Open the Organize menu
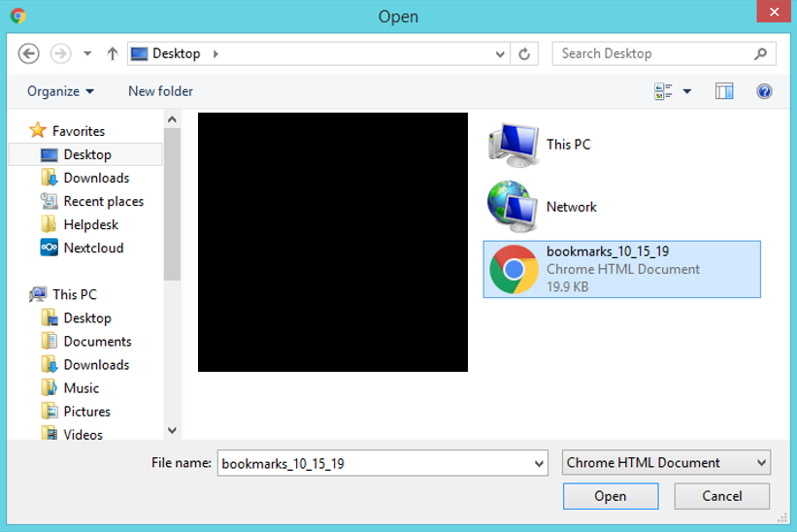Viewport: 797px width, 532px height. coord(60,91)
